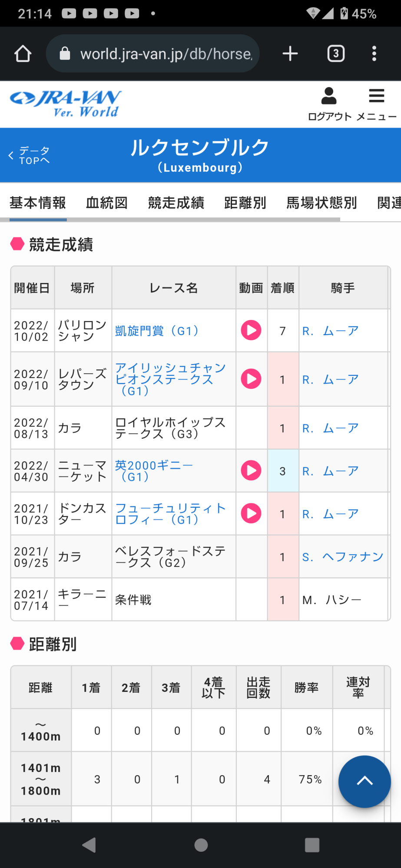Tap the ログアウト user icon
The image size is (401, 868).
pos(329,104)
